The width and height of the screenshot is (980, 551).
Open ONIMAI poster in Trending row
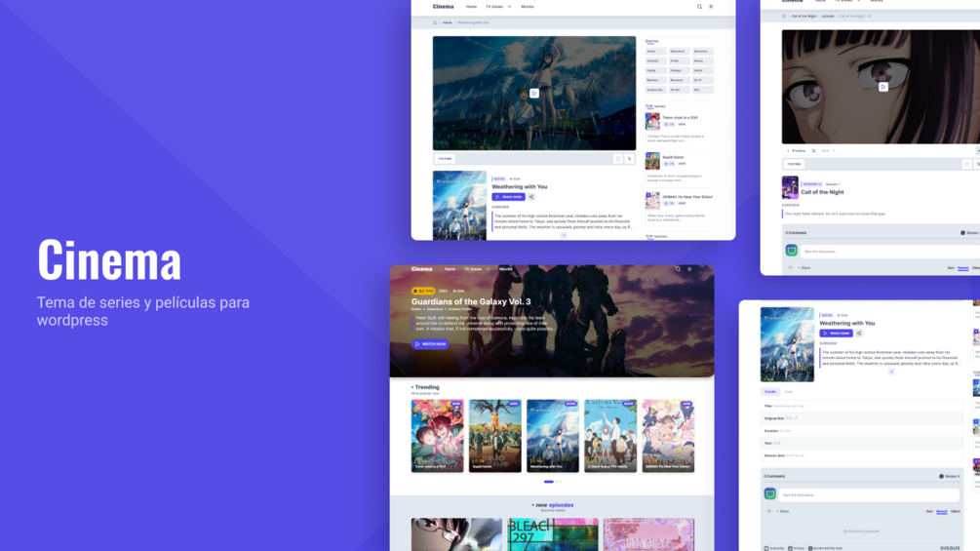click(x=668, y=436)
